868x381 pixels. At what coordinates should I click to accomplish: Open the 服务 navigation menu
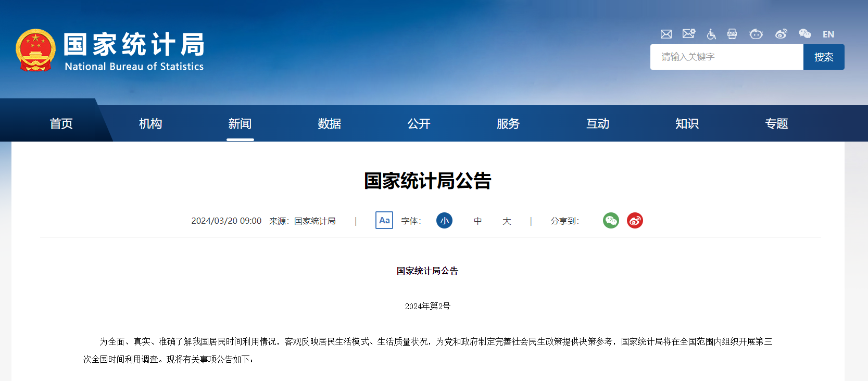coord(508,124)
